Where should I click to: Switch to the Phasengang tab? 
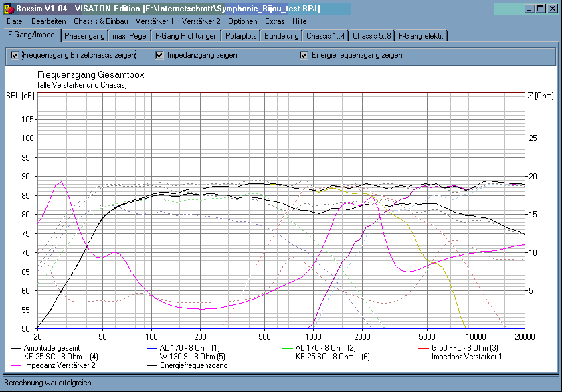click(84, 36)
